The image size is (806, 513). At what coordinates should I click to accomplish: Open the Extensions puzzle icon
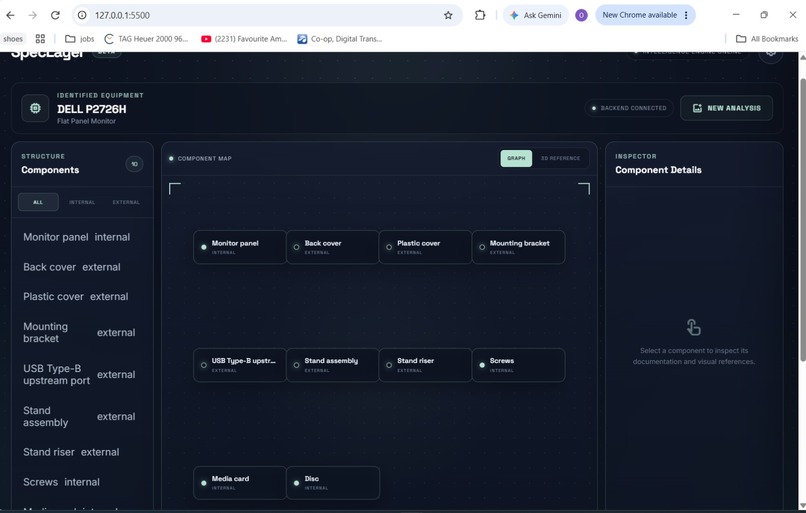click(x=480, y=15)
